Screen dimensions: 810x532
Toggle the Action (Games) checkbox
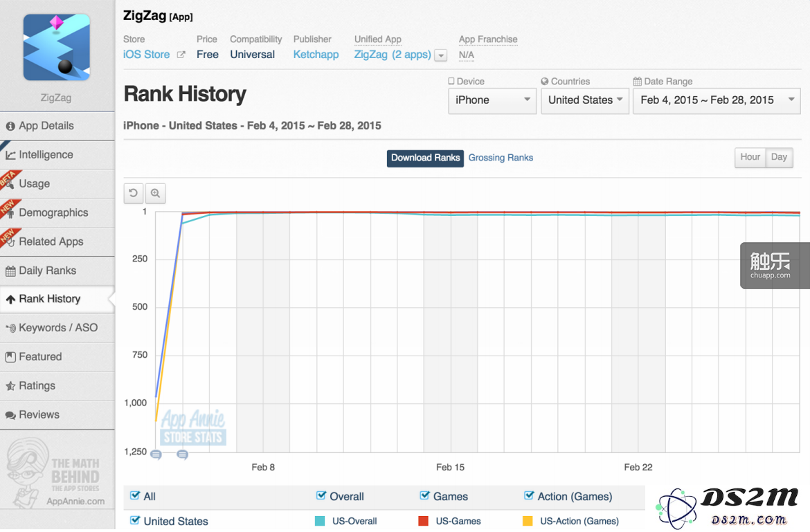tap(528, 496)
